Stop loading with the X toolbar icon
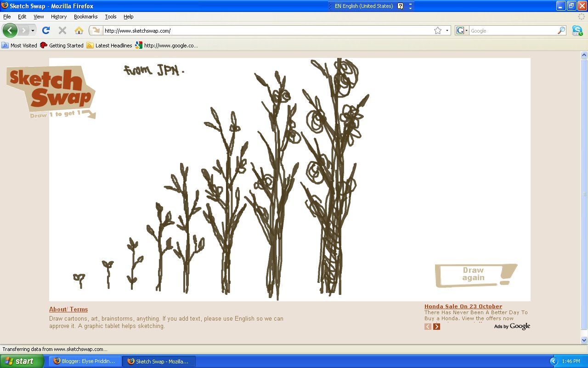This screenshot has width=588, height=368. (62, 30)
